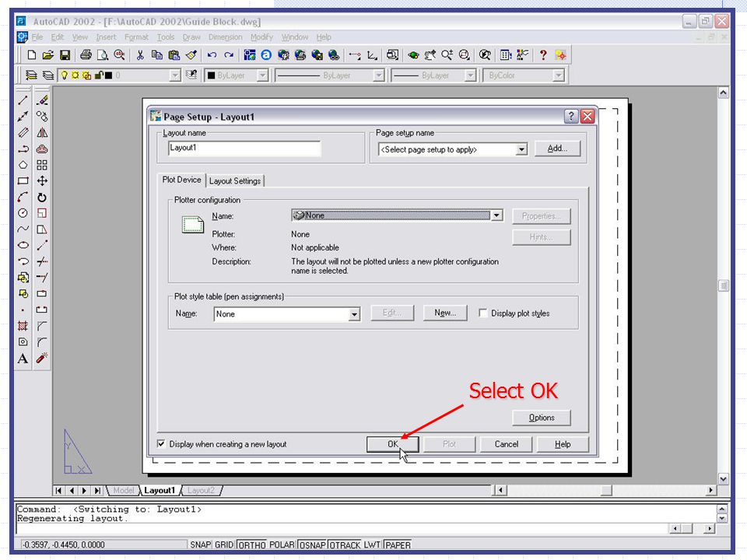Select the Erase modify tool
This screenshot has height=560, width=747.
(x=42, y=100)
